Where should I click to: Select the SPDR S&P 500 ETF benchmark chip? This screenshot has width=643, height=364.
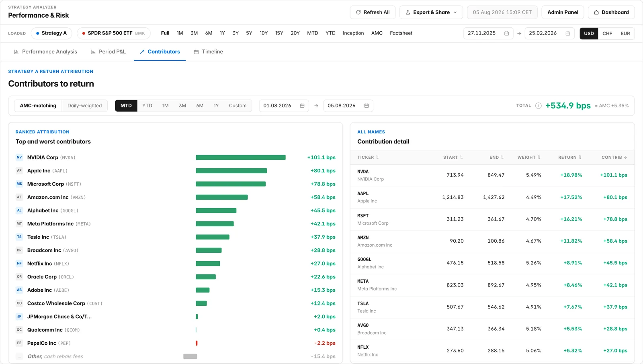coord(114,33)
